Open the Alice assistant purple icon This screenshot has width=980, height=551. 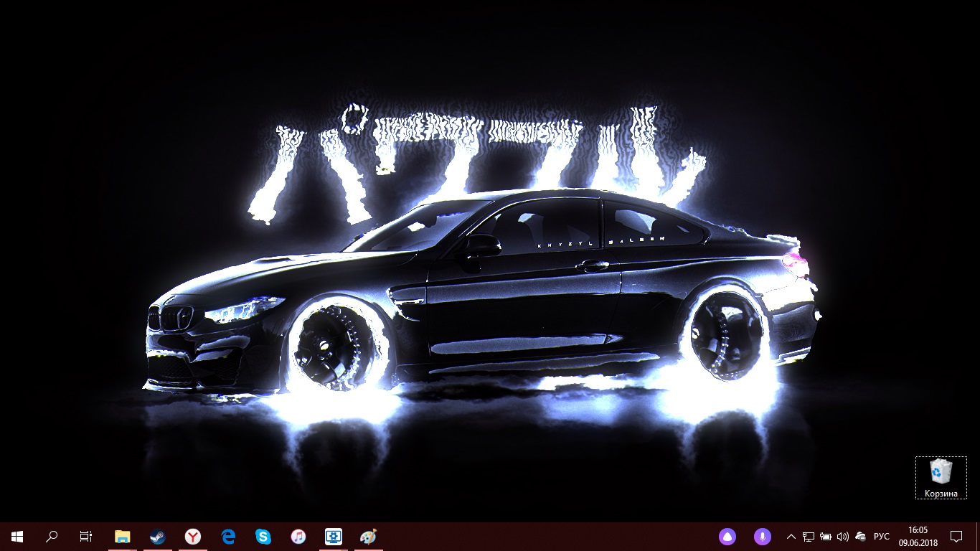pyautogui.click(x=727, y=536)
